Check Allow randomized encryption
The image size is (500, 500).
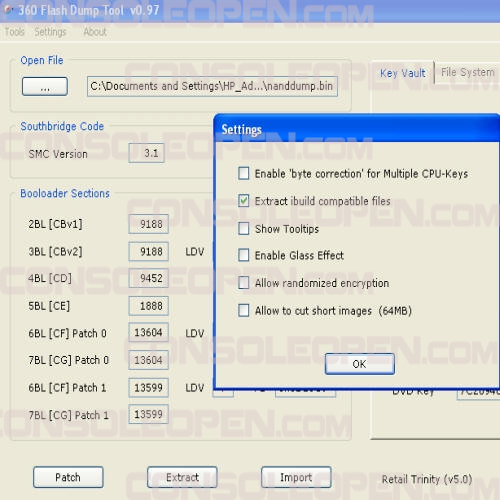[x=244, y=283]
